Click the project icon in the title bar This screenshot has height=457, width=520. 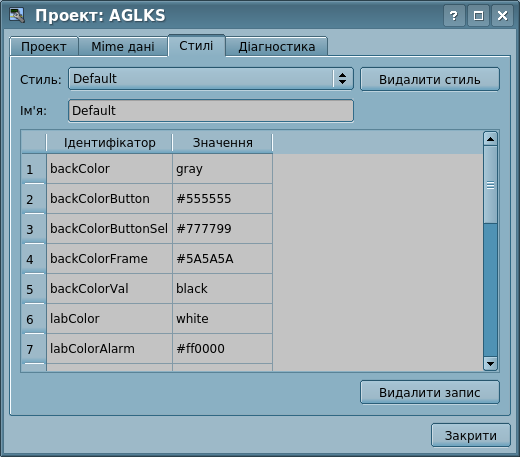[17, 15]
